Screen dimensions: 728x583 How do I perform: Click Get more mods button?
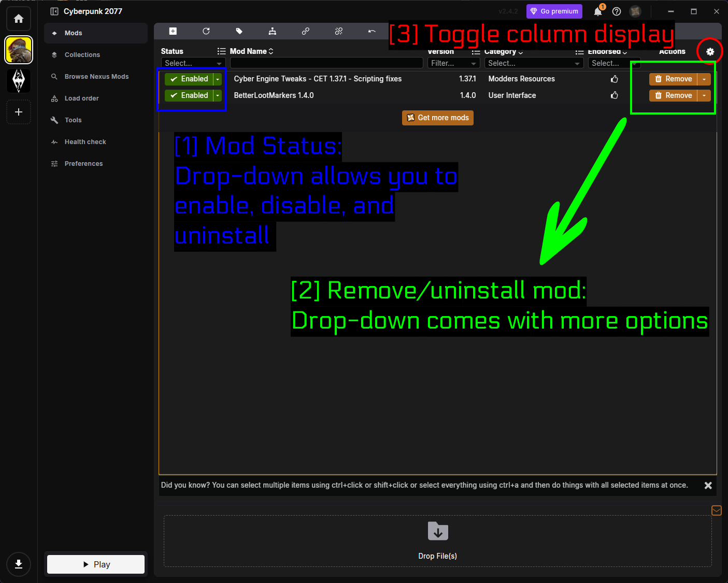pos(438,118)
